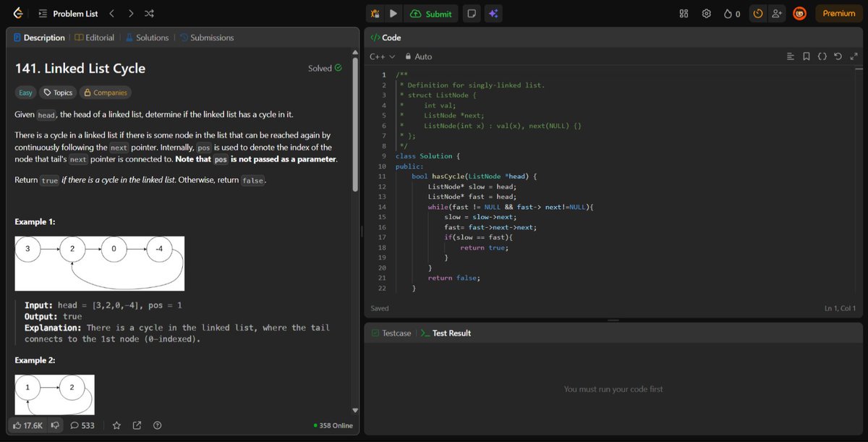Click the 'You must run your code first' message
This screenshot has height=442, width=868.
[613, 389]
